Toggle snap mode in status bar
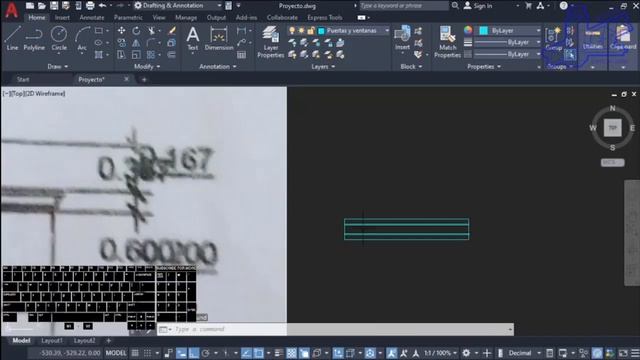 coord(147,353)
